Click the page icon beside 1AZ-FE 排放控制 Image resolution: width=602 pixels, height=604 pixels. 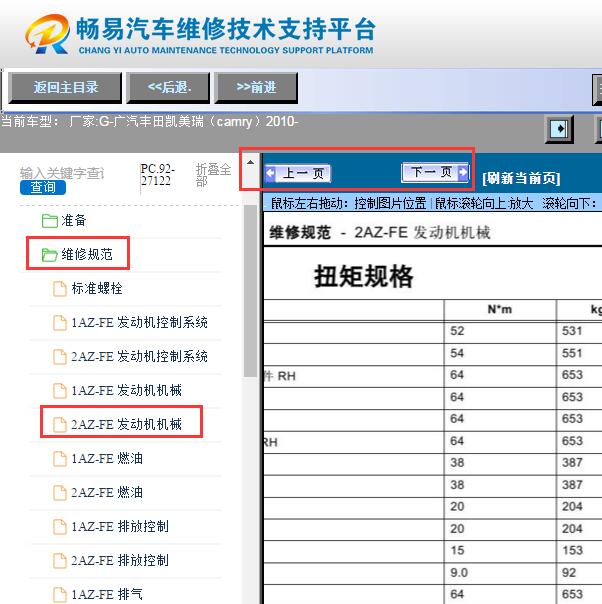point(60,526)
